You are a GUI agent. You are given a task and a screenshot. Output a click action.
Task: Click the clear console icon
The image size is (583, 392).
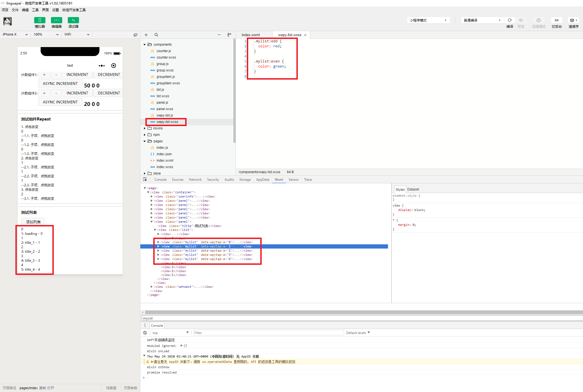click(x=145, y=333)
